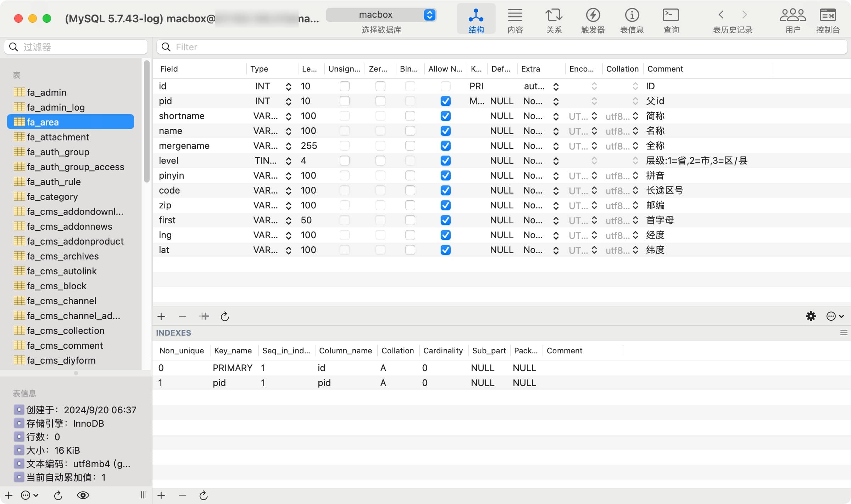Switch to the Content tab
Image resolution: width=851 pixels, height=504 pixels.
click(x=515, y=19)
